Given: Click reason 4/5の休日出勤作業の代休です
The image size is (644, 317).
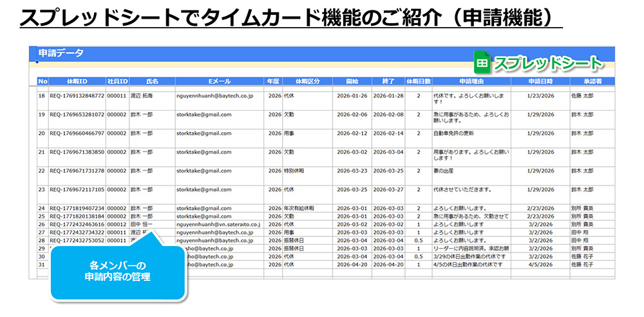Looking at the screenshot, I should tap(468, 264).
